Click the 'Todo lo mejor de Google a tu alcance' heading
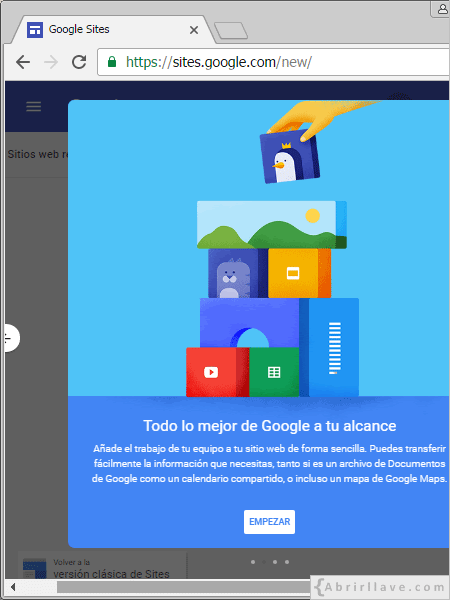450x600 pixels. point(270,426)
